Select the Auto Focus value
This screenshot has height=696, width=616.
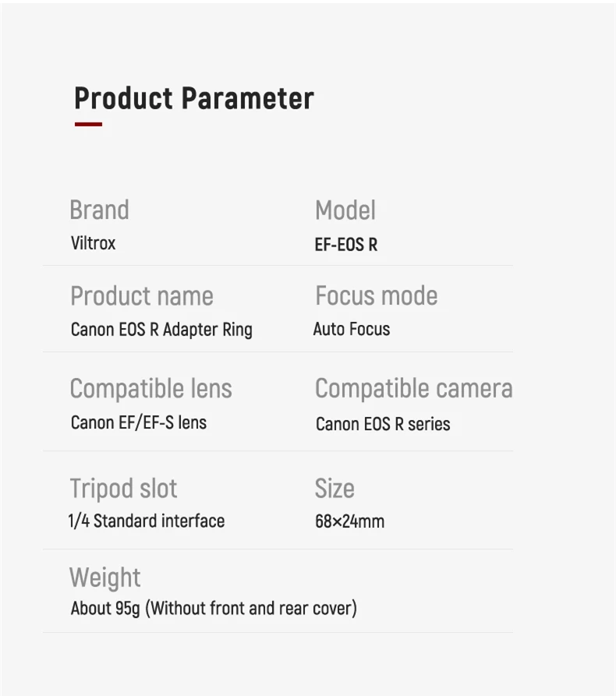click(351, 329)
